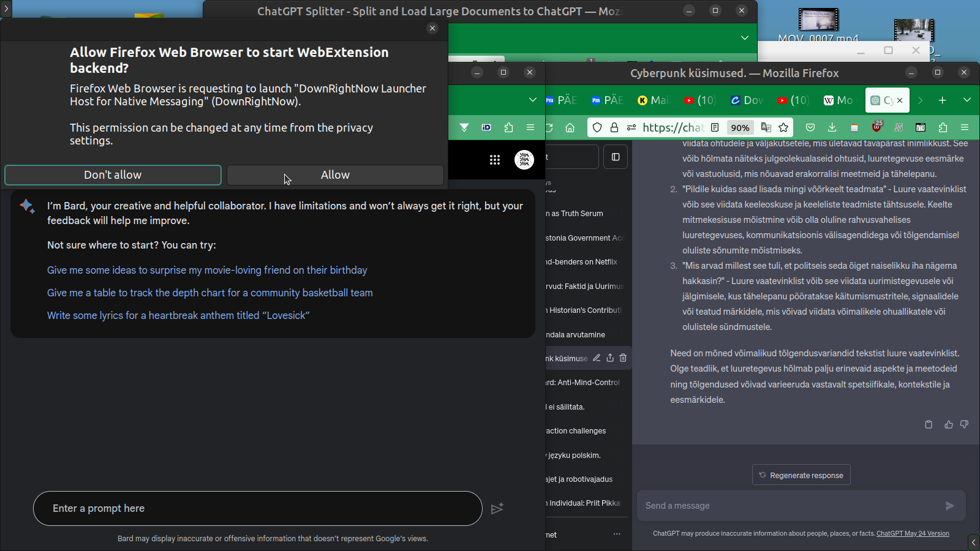Rename the selected Cyberpunk küsimused chat
The image size is (980, 551).
[x=597, y=358]
